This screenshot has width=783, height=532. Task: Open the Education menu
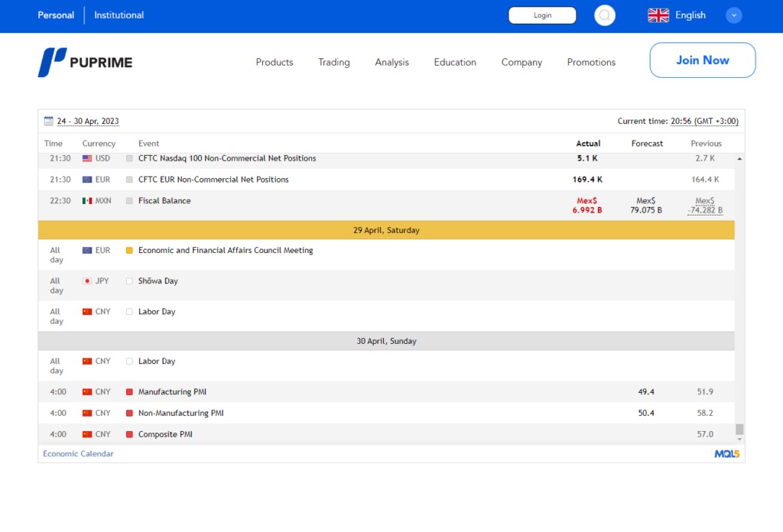pos(455,63)
